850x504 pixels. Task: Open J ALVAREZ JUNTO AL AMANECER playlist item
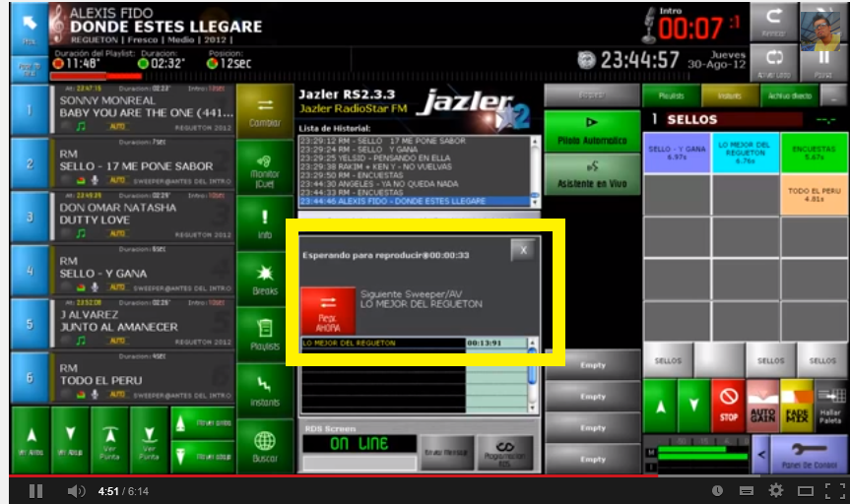144,324
